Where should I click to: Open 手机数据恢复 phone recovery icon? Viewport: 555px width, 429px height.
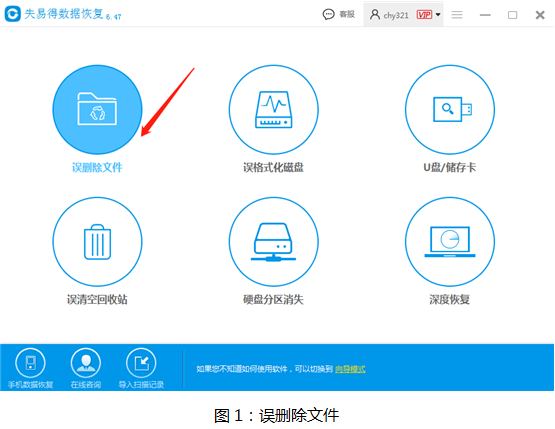point(30,363)
